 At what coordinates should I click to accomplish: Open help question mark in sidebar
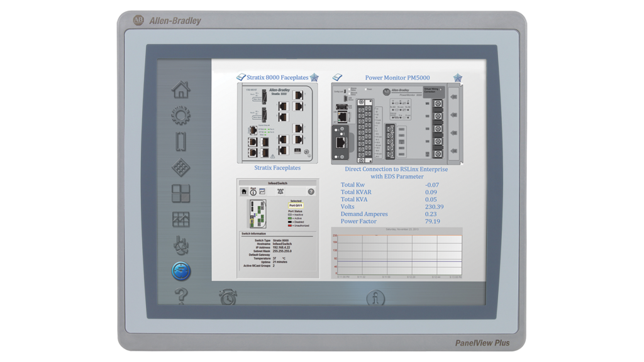click(x=181, y=296)
